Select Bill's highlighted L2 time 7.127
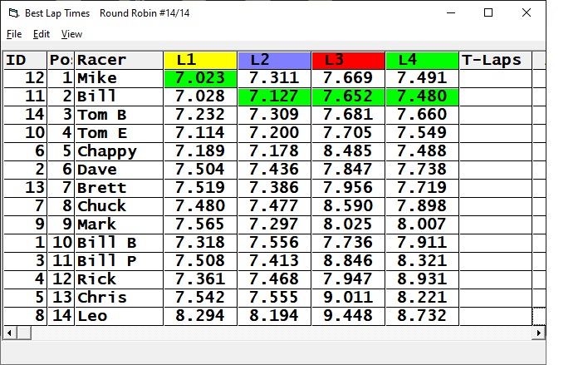 point(274,96)
